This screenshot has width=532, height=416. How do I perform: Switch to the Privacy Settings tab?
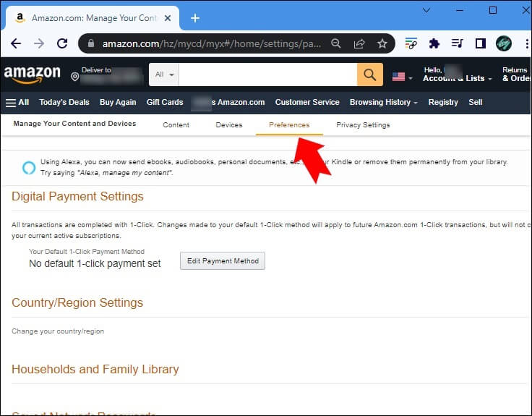point(363,125)
